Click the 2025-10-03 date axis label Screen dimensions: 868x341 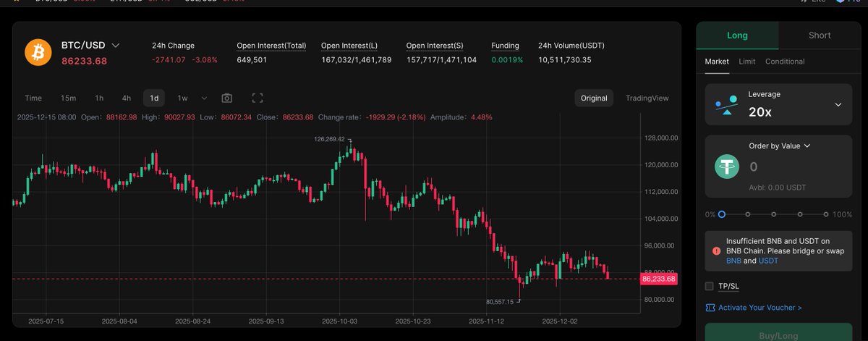pyautogui.click(x=340, y=320)
